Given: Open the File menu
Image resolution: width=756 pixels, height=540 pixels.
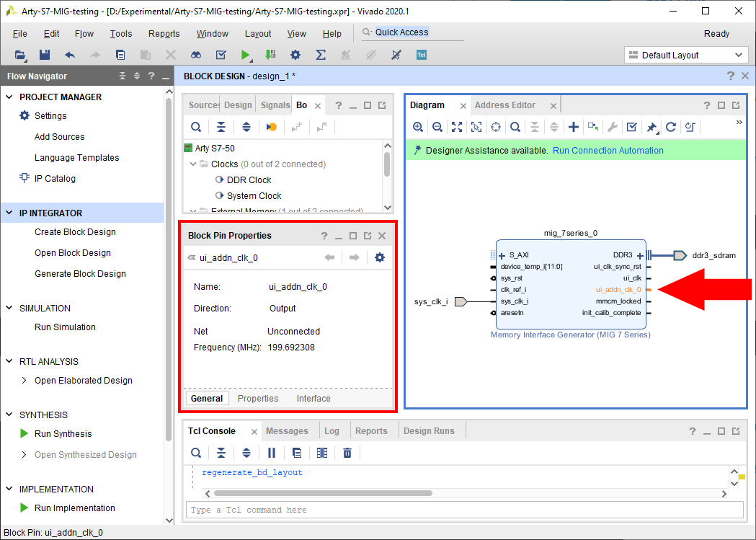Looking at the screenshot, I should point(19,34).
